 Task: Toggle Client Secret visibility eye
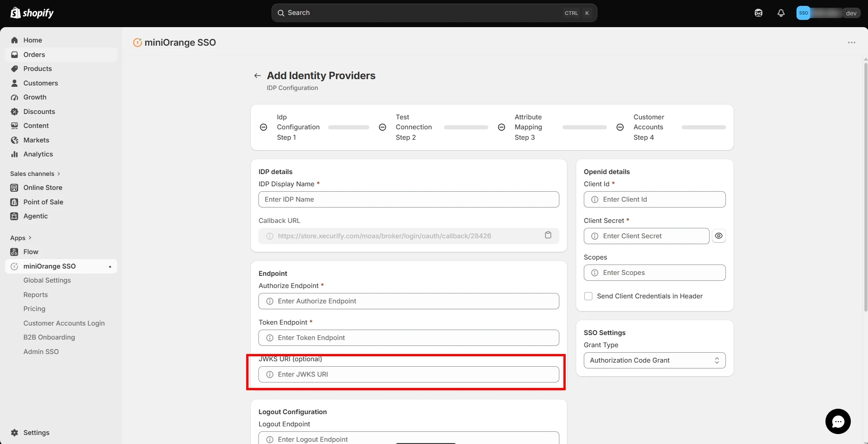click(719, 236)
